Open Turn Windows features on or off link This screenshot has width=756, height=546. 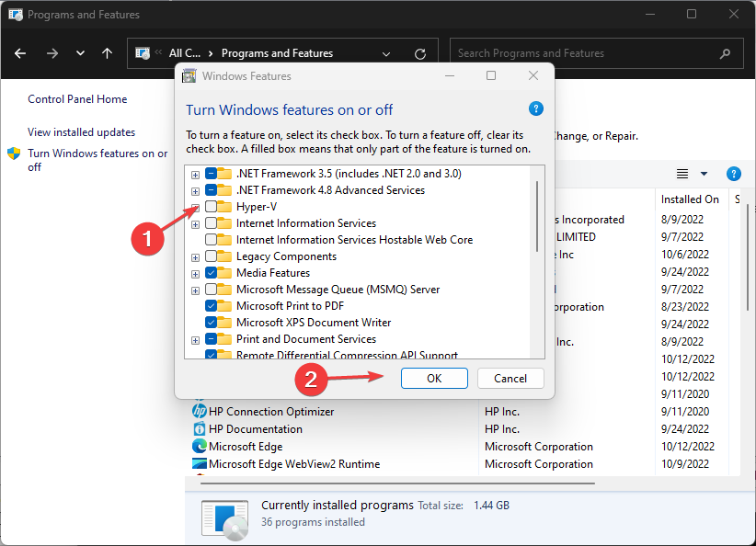click(x=97, y=160)
